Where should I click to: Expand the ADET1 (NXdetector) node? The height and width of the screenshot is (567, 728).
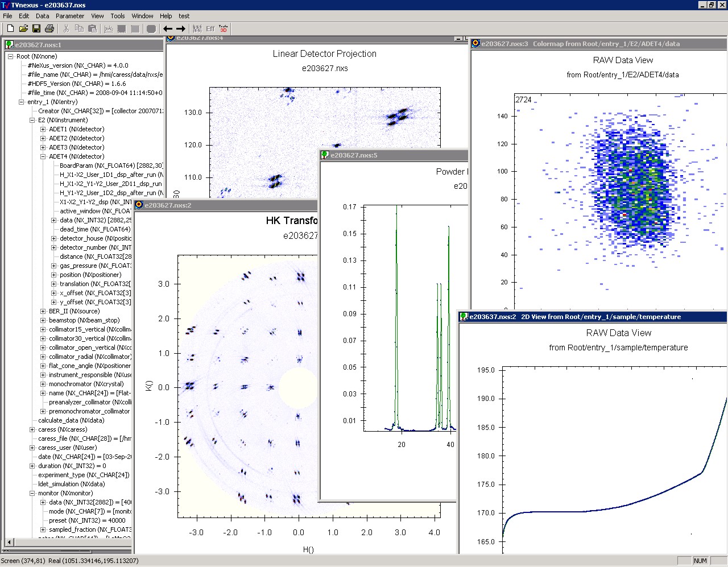[x=43, y=130]
